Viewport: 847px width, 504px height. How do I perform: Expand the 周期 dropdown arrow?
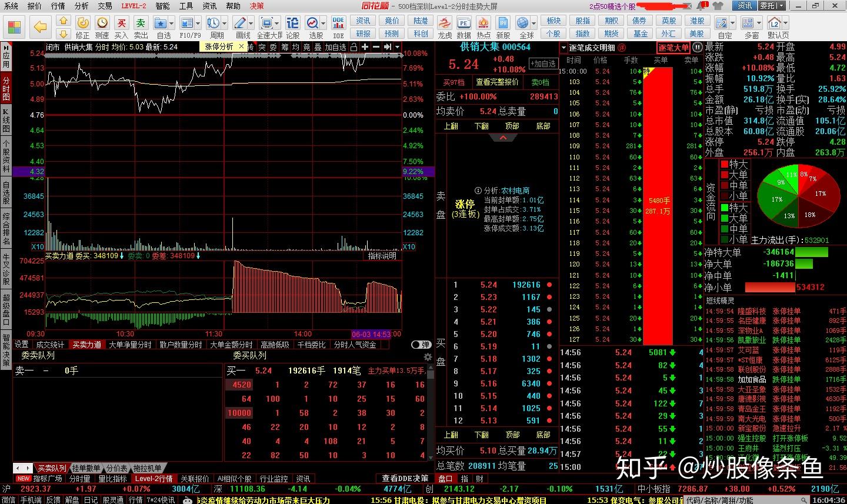(x=224, y=24)
